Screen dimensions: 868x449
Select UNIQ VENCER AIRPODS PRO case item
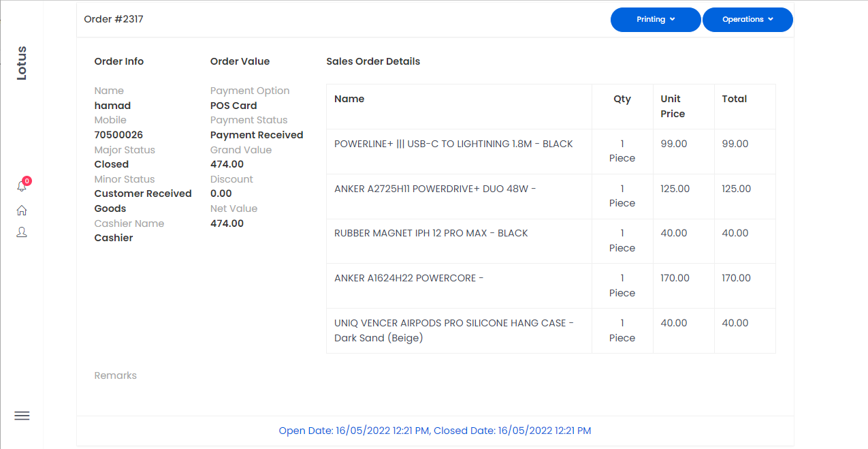pyautogui.click(x=454, y=330)
